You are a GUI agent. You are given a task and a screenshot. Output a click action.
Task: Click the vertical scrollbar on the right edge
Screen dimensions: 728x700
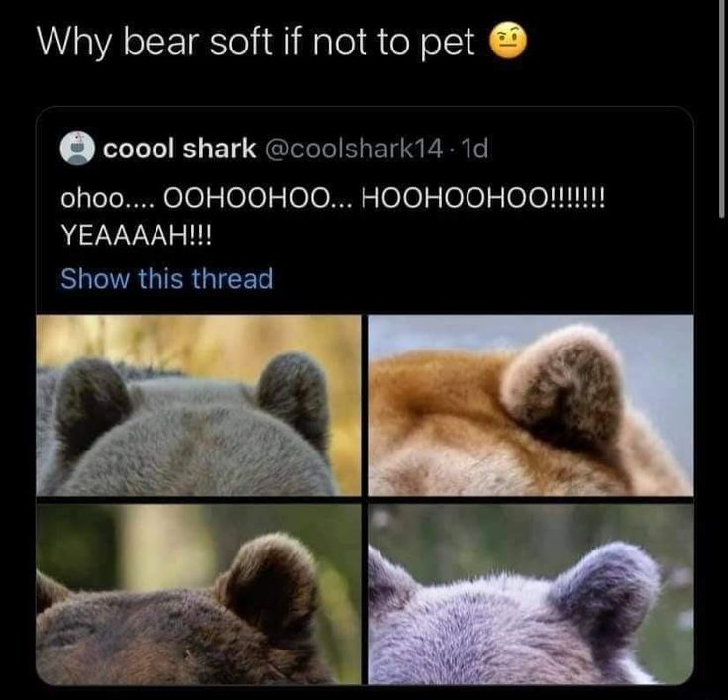click(722, 107)
